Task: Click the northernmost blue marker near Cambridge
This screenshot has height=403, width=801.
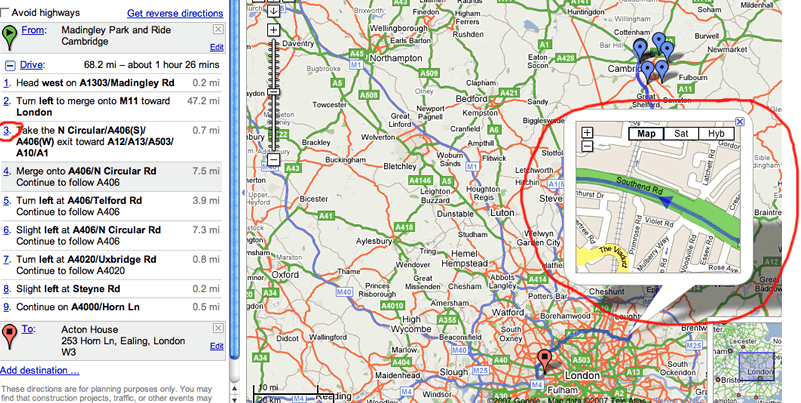Action: (659, 41)
